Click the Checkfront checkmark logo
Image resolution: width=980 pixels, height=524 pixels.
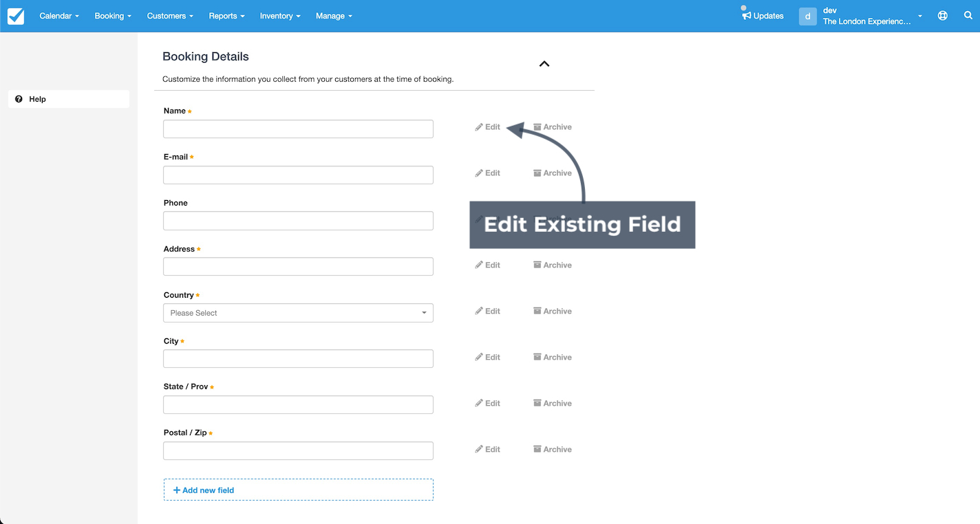coord(16,16)
